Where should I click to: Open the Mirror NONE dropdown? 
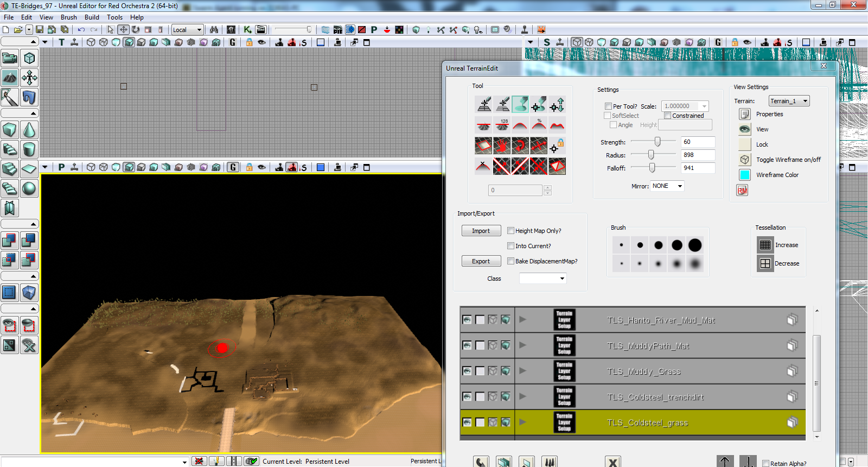[667, 186]
